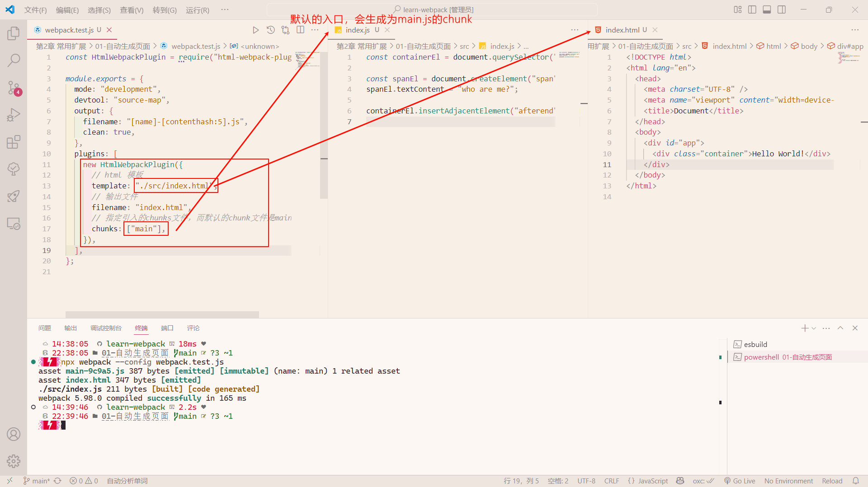The height and width of the screenshot is (487, 868).
Task: Open timeline history icon in editor toolbar
Action: point(270,30)
